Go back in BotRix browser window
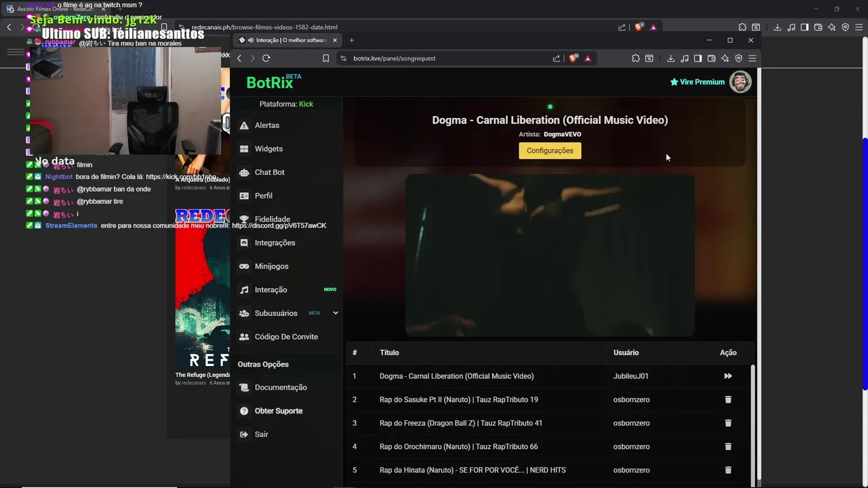Viewport: 868px width, 488px height. coord(239,58)
